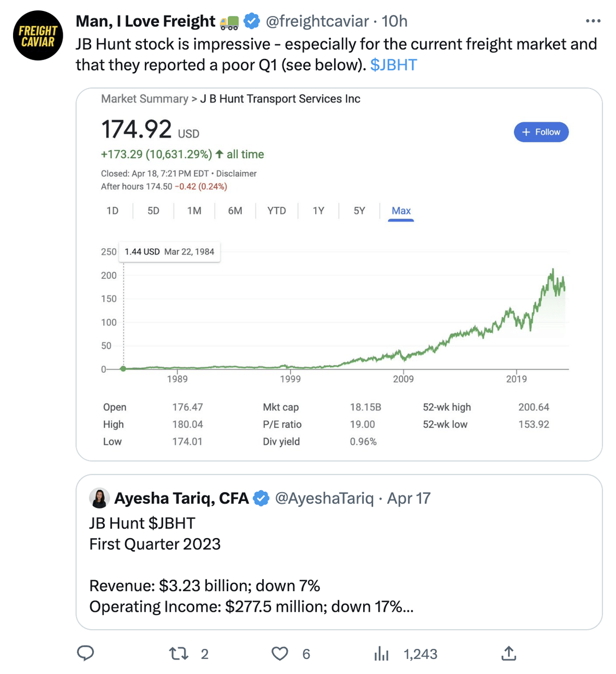This screenshot has width=616, height=674.
Task: Open Ayesha Tariq's quoted tweet text
Action: [251, 565]
